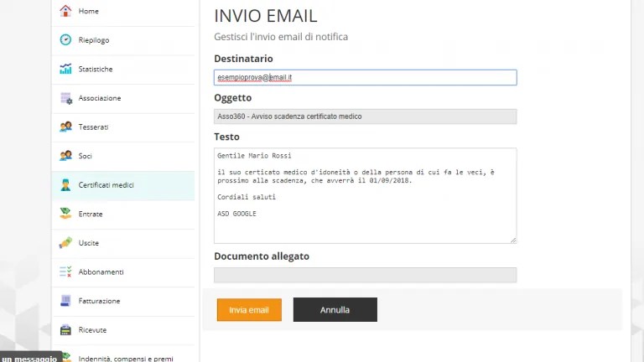Select Abbonamenti in the sidebar
The image size is (644, 362).
[x=123, y=272]
